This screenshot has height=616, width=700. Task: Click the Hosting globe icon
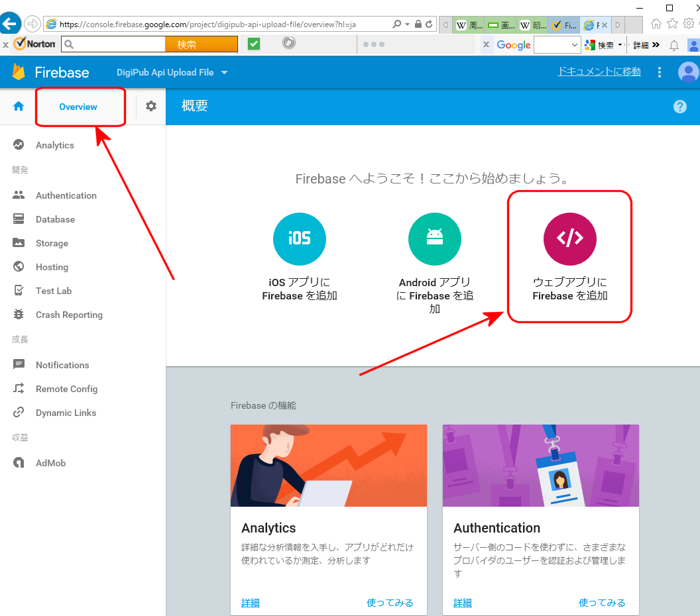coord(19,266)
